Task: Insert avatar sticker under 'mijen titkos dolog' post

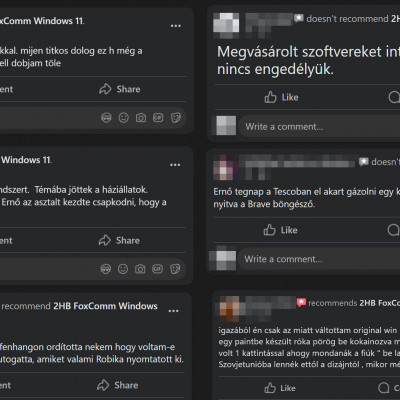Action: click(106, 118)
